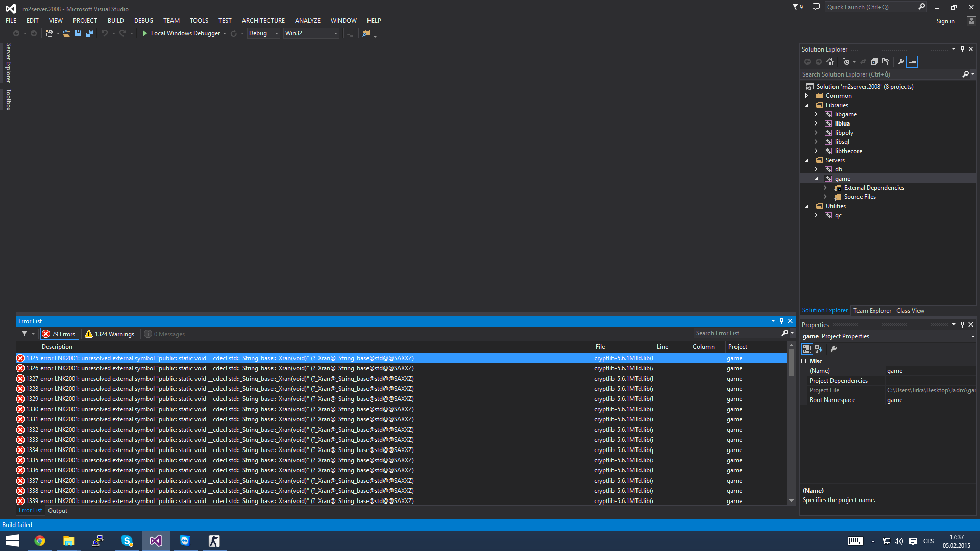Toggle Preview Selected Items in Solution Explorer

[912, 62]
